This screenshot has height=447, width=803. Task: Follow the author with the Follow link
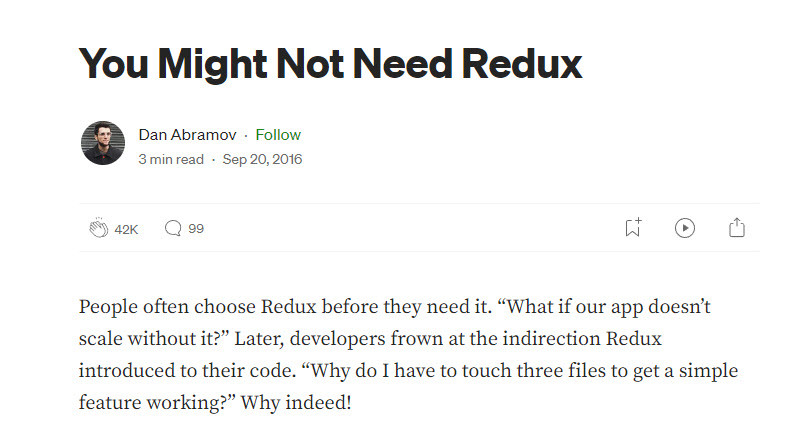click(x=278, y=135)
